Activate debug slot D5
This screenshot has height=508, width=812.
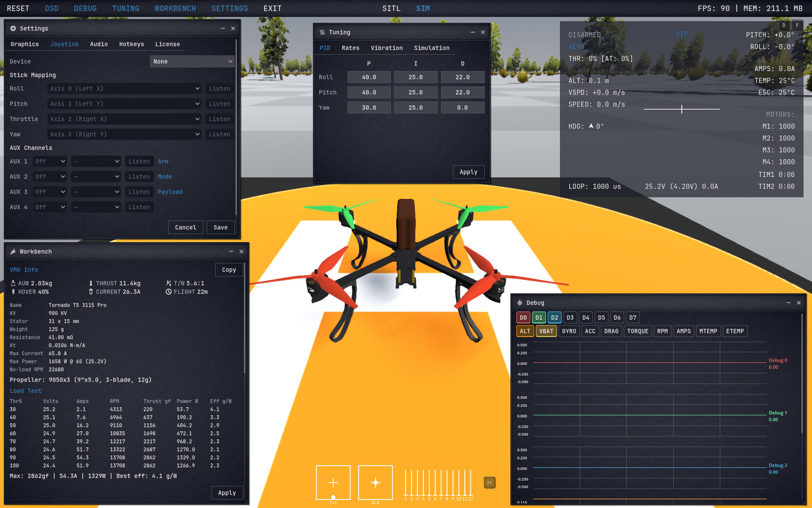[601, 317]
